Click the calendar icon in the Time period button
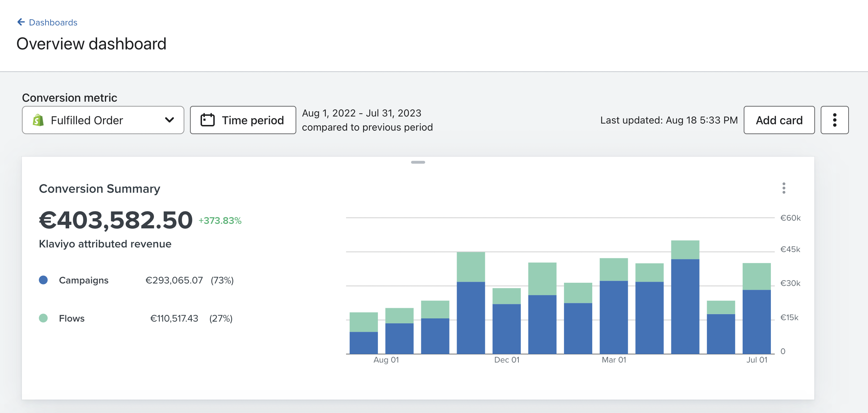The image size is (868, 413). [208, 120]
